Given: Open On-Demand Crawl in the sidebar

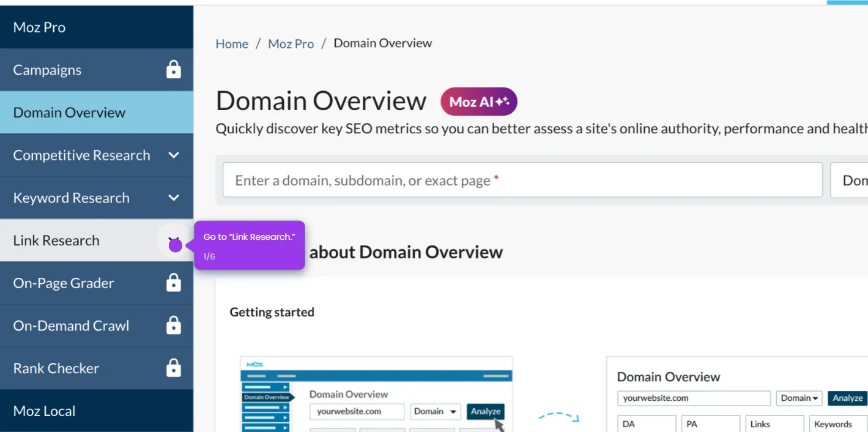Looking at the screenshot, I should 97,326.
